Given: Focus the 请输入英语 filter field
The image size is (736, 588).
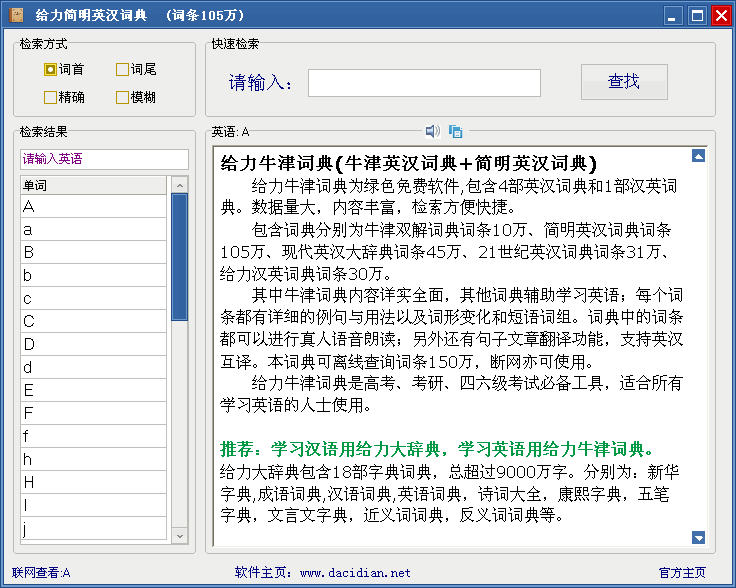Looking at the screenshot, I should pos(104,159).
